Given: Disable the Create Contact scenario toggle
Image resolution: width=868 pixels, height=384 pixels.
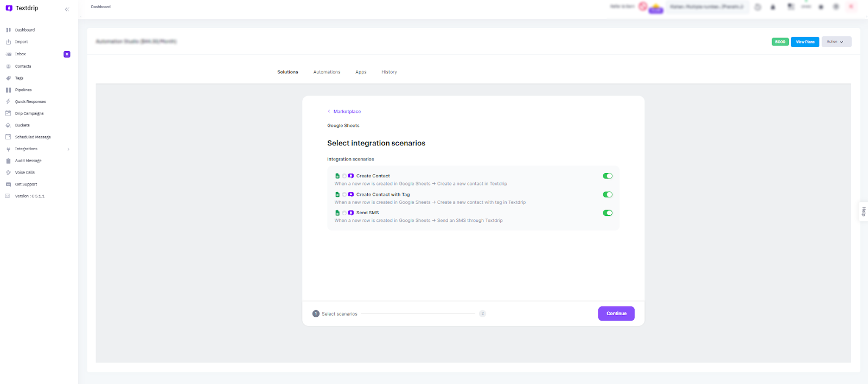Looking at the screenshot, I should coord(608,176).
